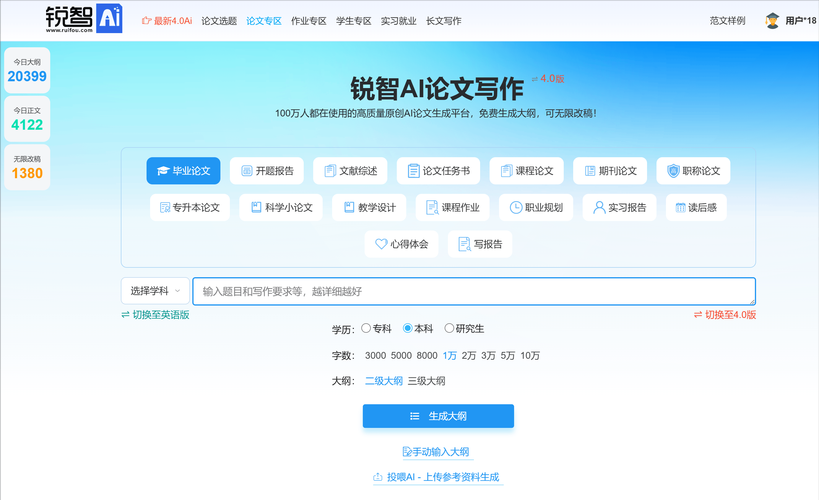Set word count to 2万
The width and height of the screenshot is (819, 500).
pos(469,356)
